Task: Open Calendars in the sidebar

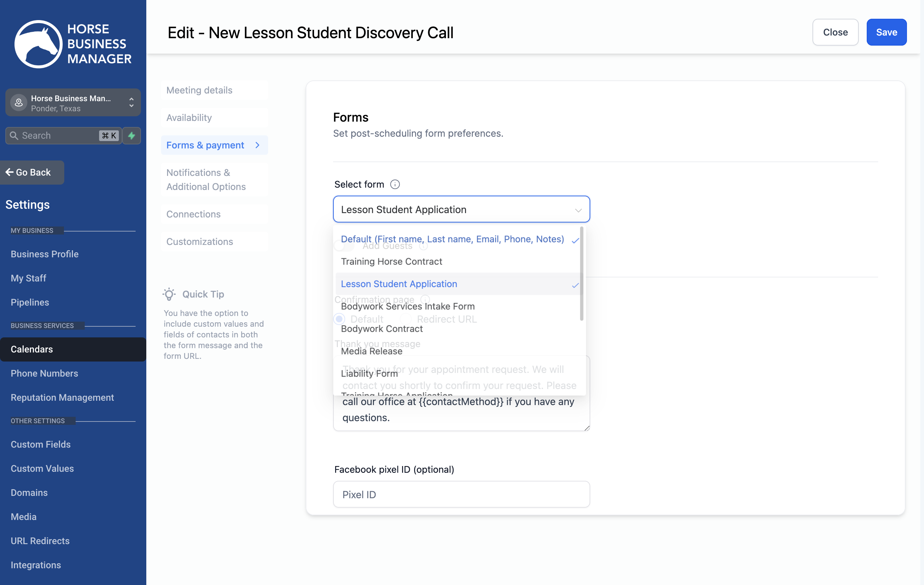Action: tap(73, 349)
